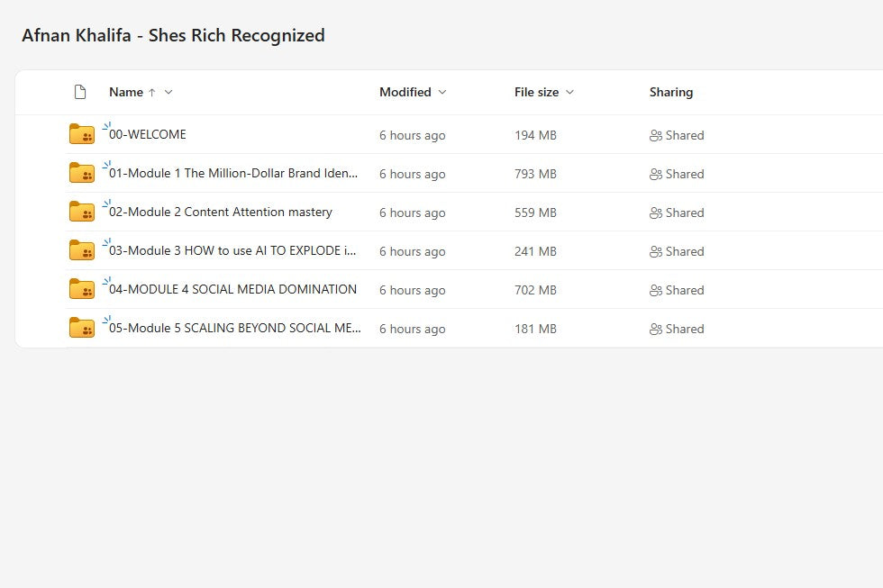The height and width of the screenshot is (588, 883).
Task: Click the modified time of 00-WELCOME
Action: tap(413, 136)
